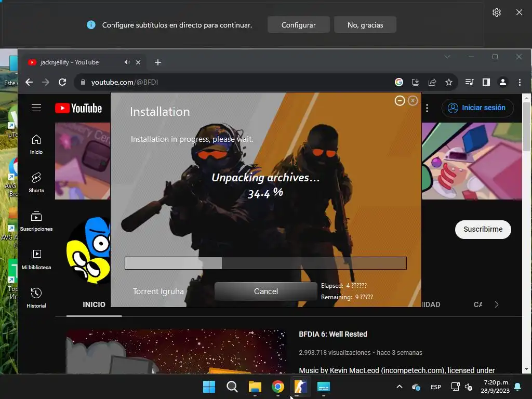Switch to CS installer taskbar icon
The image size is (532, 399).
(301, 387)
